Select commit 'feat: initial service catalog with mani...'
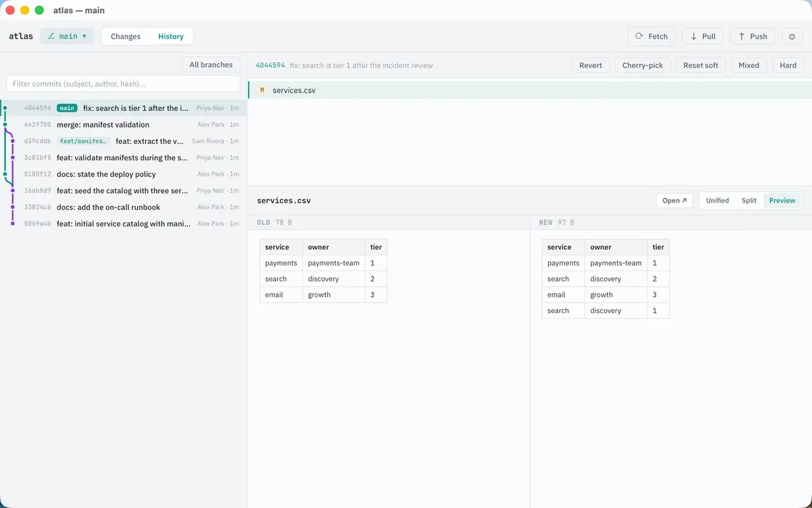The height and width of the screenshot is (508, 812). [x=123, y=224]
